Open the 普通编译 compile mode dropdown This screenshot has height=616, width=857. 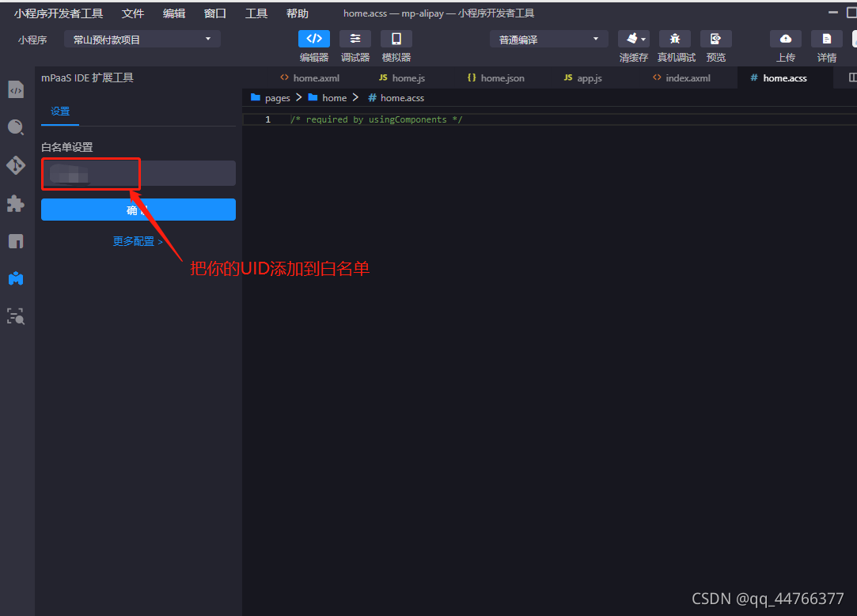[x=548, y=40]
